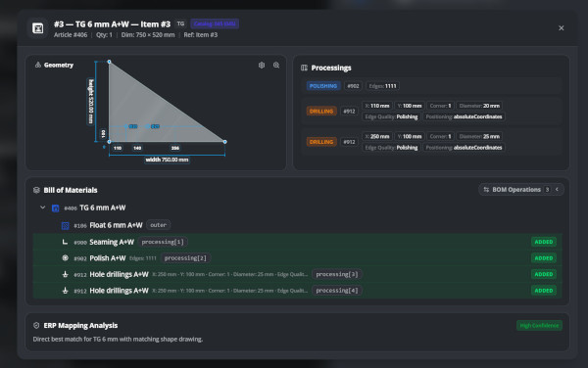
Task: Click the Processings panel header icon
Action: [304, 68]
